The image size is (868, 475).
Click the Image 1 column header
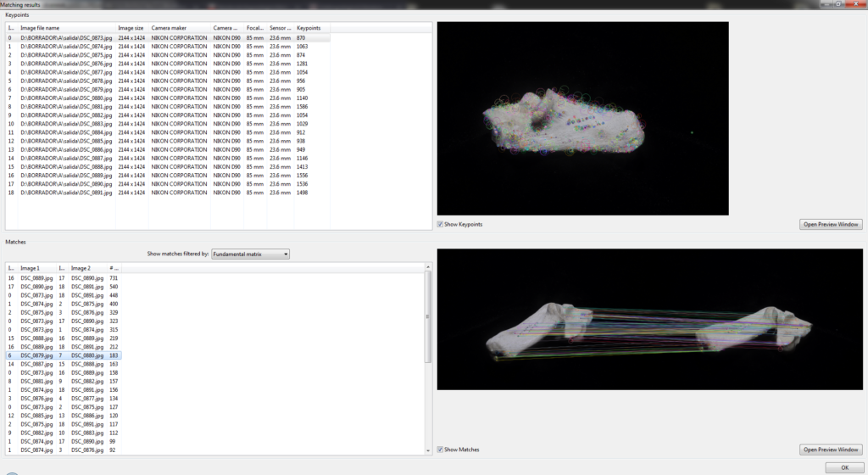36,268
